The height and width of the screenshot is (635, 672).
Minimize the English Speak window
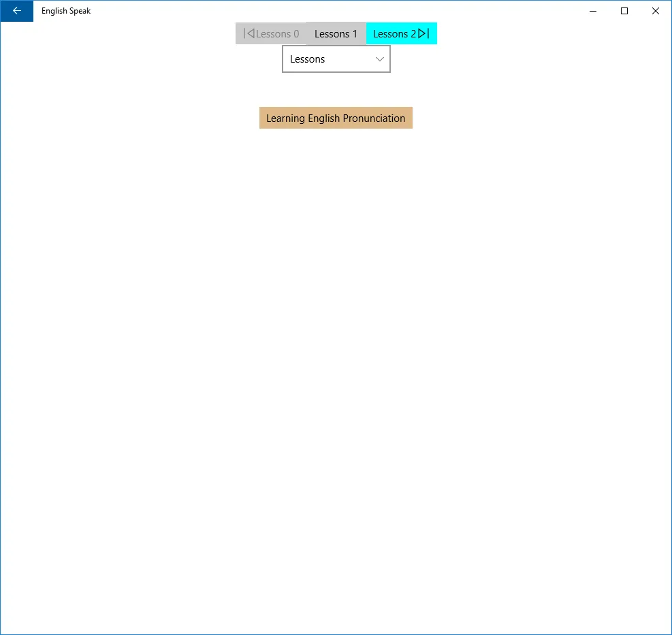tap(593, 11)
